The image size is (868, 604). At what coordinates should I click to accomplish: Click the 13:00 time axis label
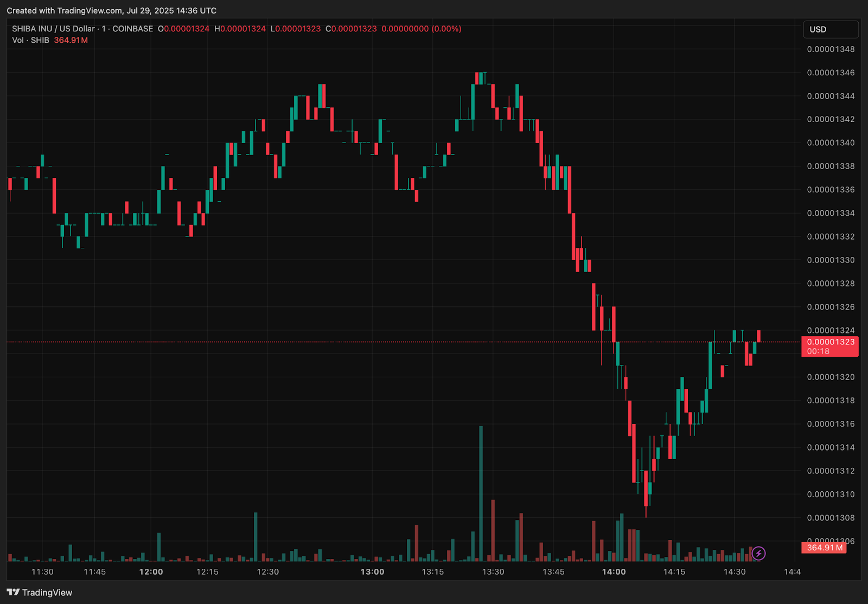372,571
